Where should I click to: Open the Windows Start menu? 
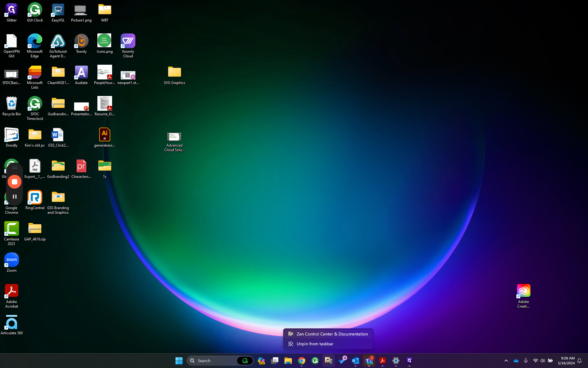click(179, 361)
